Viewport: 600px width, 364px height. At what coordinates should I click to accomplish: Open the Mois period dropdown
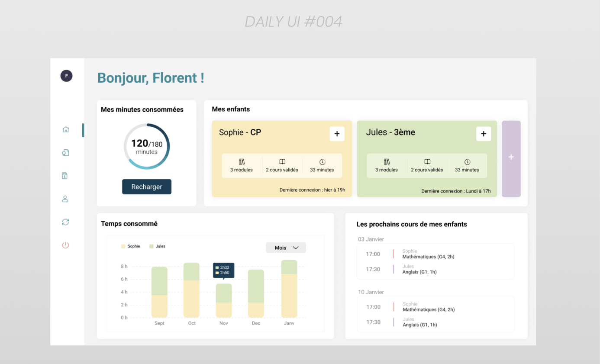point(286,248)
